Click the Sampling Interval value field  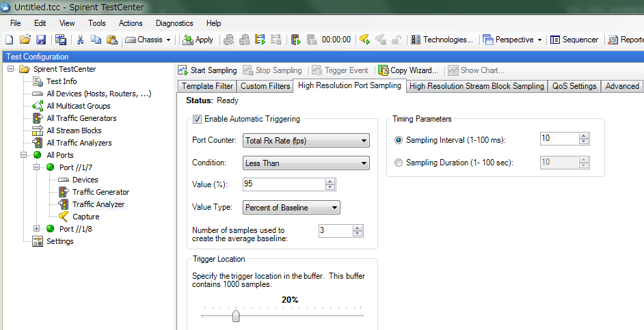click(x=559, y=139)
